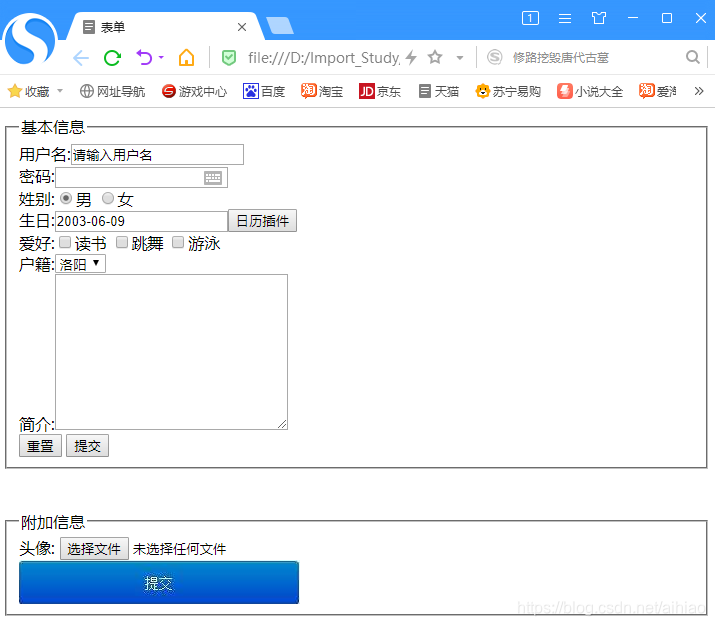Open the 收藏 favorites star
Image resolution: width=715 pixels, height=626 pixels.
tap(15, 91)
